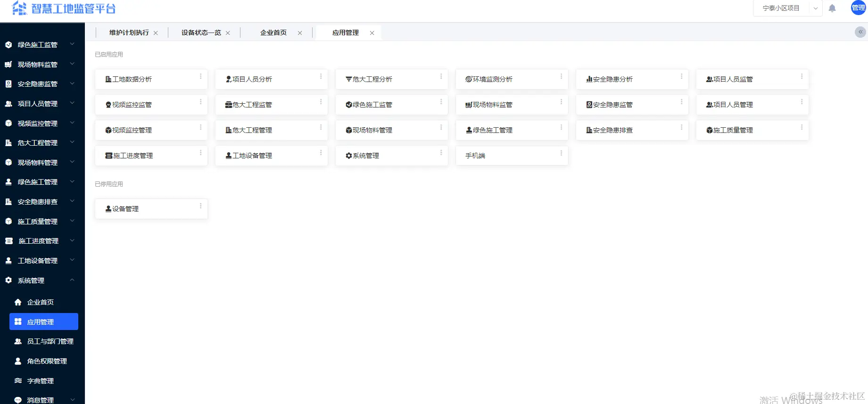Switch to the 企业首页 tab
868x404 pixels.
tap(273, 33)
